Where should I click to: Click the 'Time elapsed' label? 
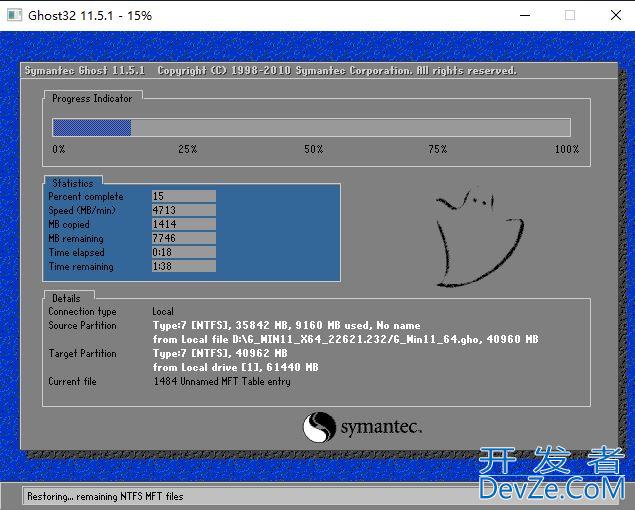(77, 252)
